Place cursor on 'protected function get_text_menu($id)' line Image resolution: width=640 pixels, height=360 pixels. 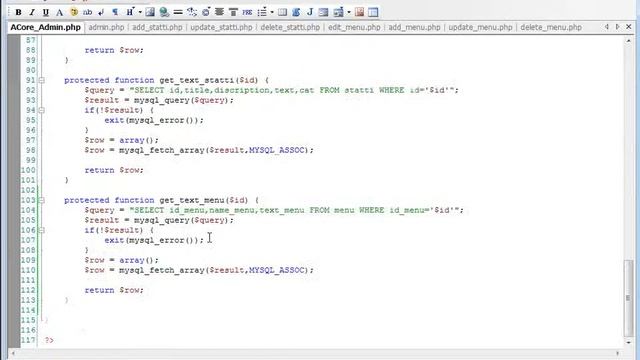161,200
